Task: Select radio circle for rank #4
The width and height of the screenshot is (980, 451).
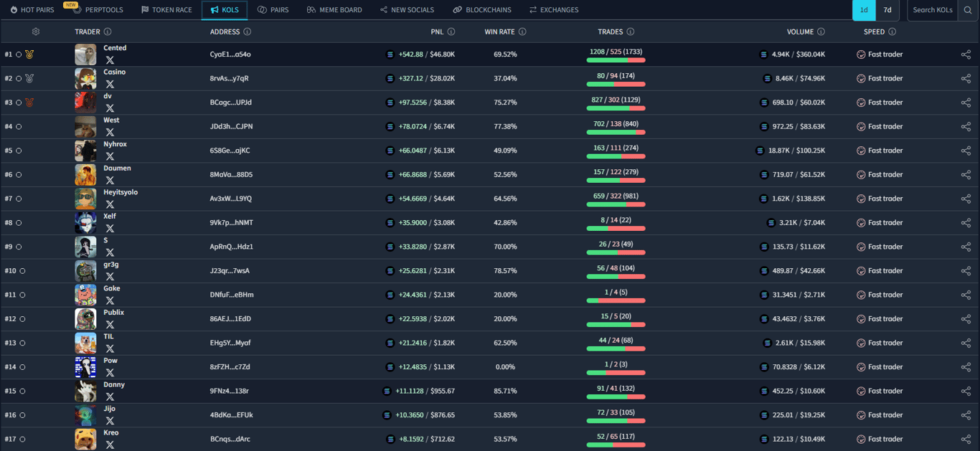Action: click(19, 126)
